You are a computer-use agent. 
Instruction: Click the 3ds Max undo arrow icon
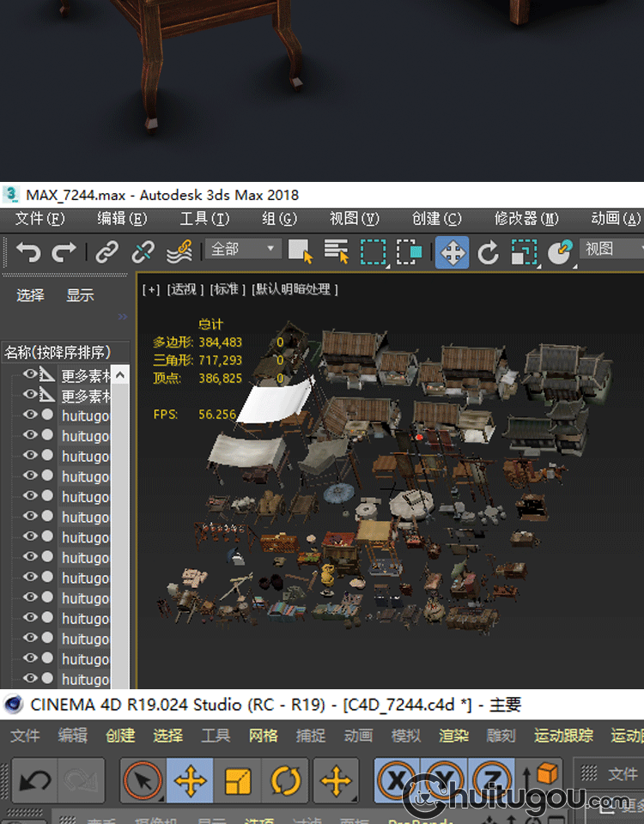28,251
